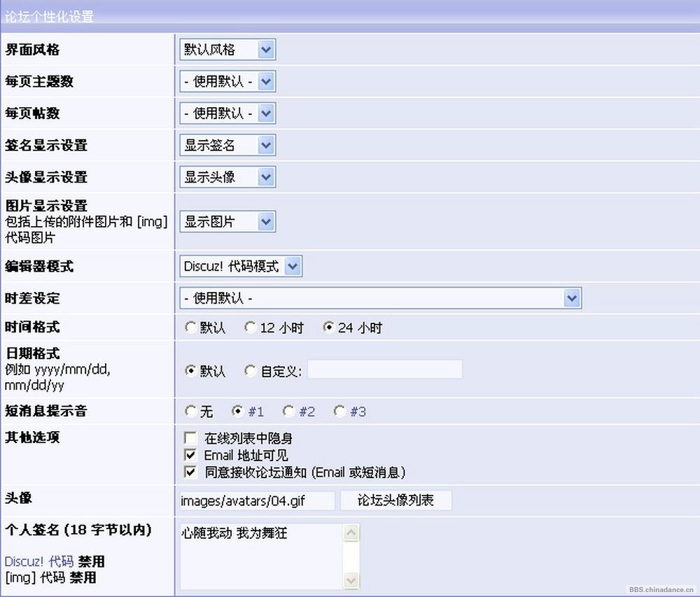The image size is (700, 597).
Task: Choose 自定义 date format option
Action: click(251, 371)
